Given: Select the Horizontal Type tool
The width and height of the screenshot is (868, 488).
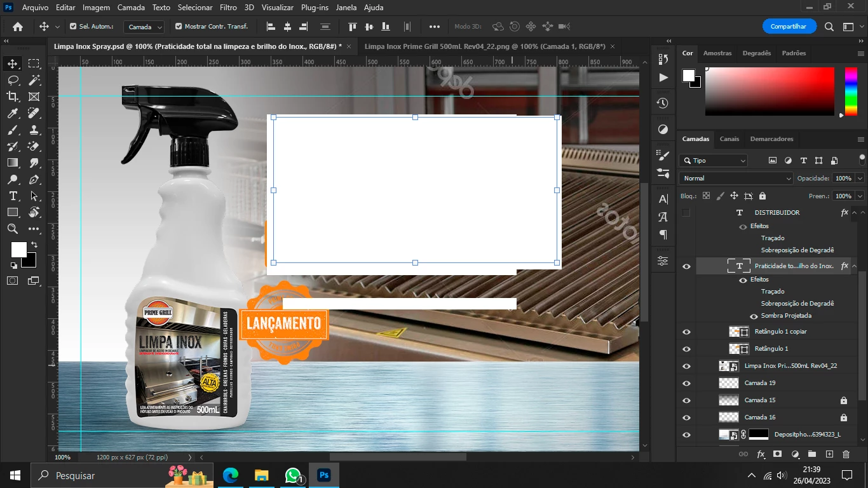Looking at the screenshot, I should pos(12,196).
